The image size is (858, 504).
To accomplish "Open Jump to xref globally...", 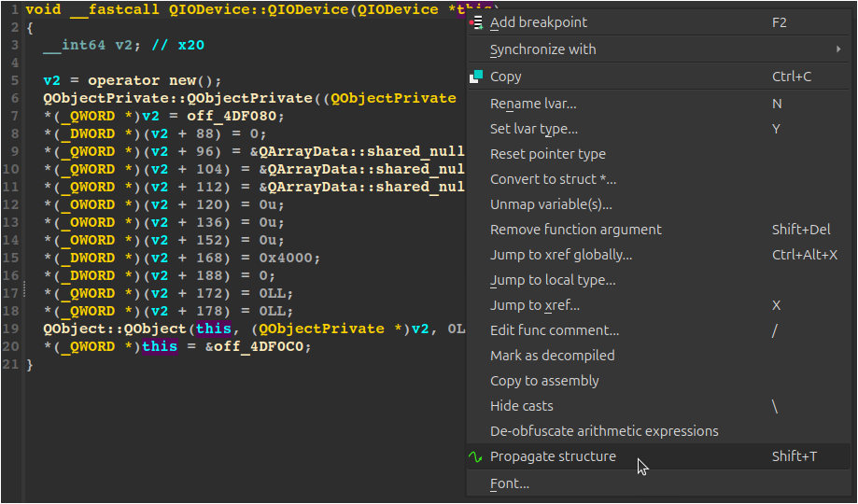I will pos(560,255).
